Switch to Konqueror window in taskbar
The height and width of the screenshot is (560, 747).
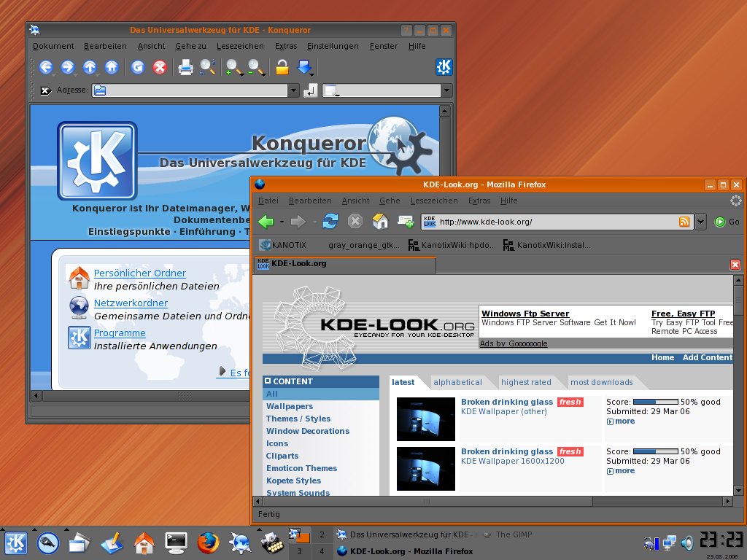tap(405, 534)
